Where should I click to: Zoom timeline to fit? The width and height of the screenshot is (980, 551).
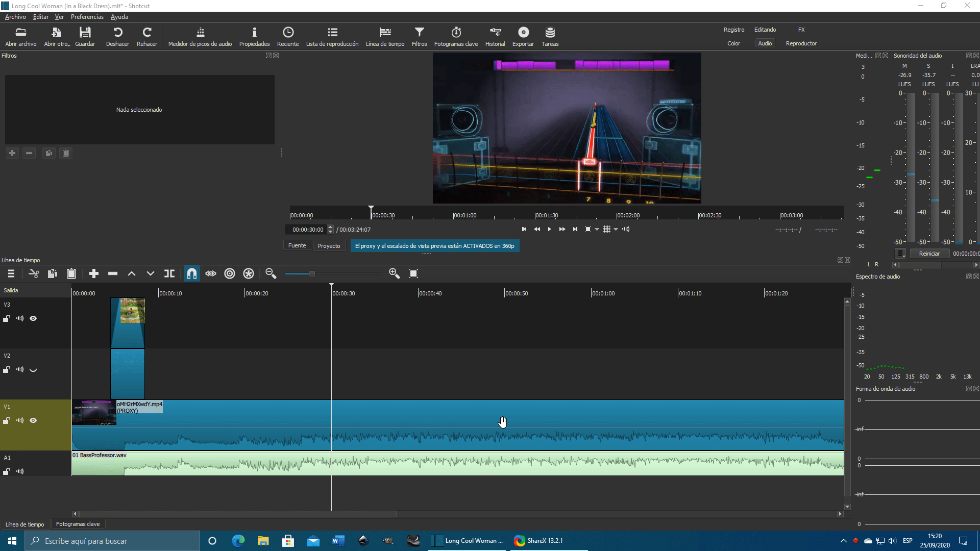[413, 273]
